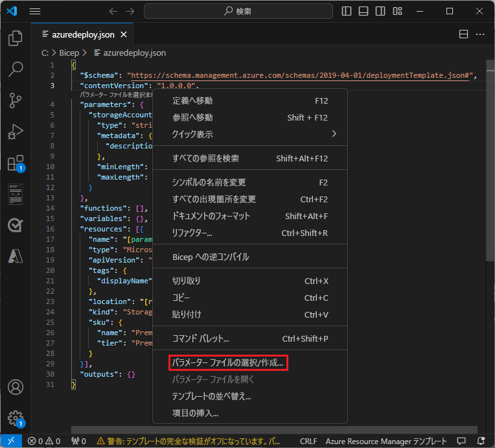The image size is (495, 448).
Task: Open the notifications bell in status bar
Action: [x=481, y=441]
